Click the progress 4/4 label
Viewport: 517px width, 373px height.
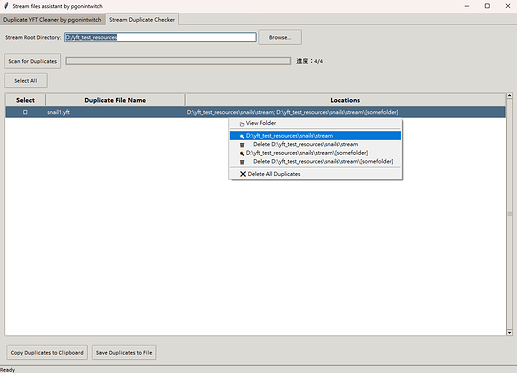point(310,61)
